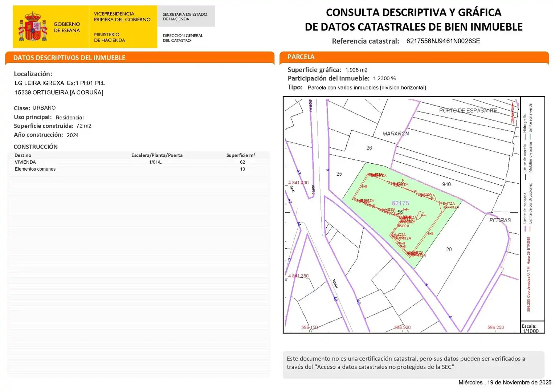The width and height of the screenshot is (555, 392).
Task: Click the 'Participación del inmueble:' label
Action: pos(328,78)
